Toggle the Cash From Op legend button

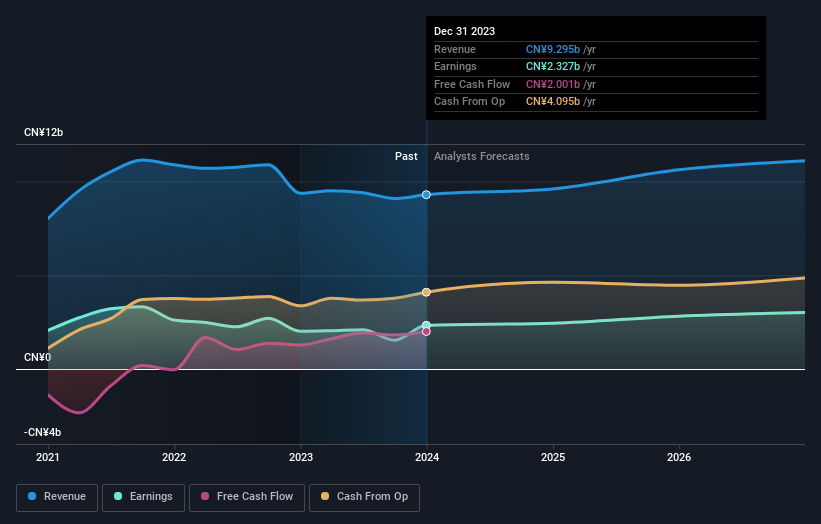point(364,497)
